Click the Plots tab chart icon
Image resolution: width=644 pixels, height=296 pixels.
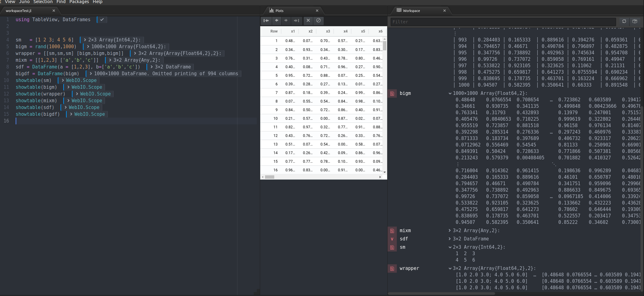(271, 10)
